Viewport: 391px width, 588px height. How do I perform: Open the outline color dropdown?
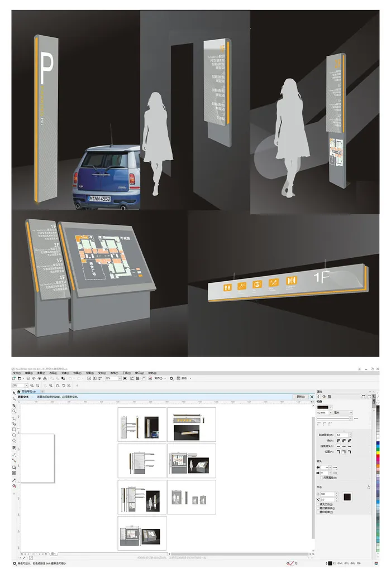[331, 407]
